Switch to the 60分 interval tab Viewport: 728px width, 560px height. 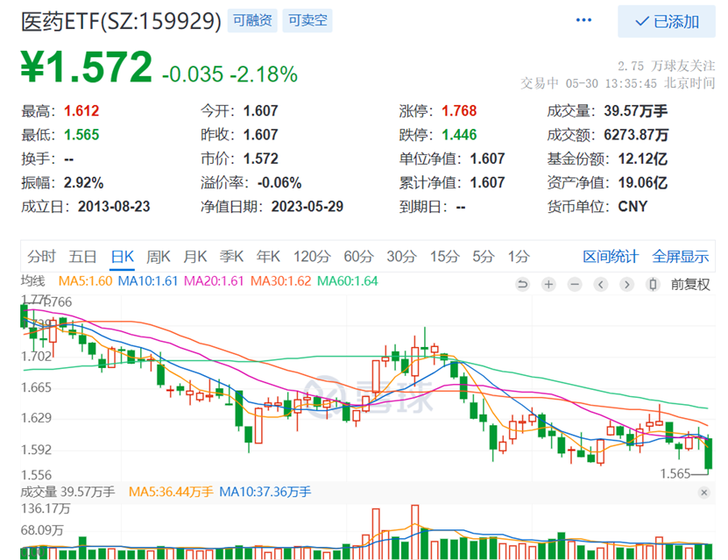pyautogui.click(x=358, y=256)
